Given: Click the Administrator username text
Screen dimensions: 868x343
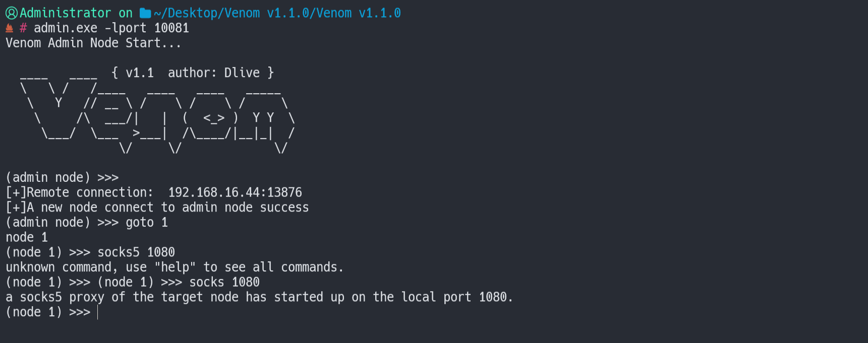Looking at the screenshot, I should point(65,13).
